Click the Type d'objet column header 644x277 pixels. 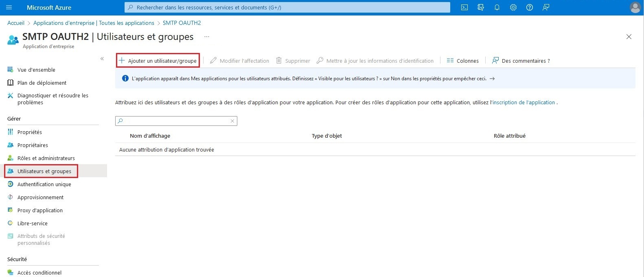(x=327, y=136)
